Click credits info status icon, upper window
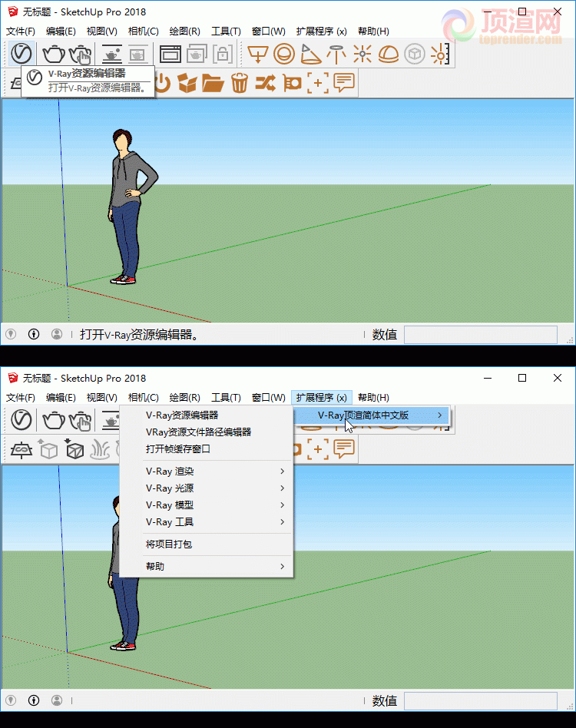The width and height of the screenshot is (576, 728). click(34, 334)
